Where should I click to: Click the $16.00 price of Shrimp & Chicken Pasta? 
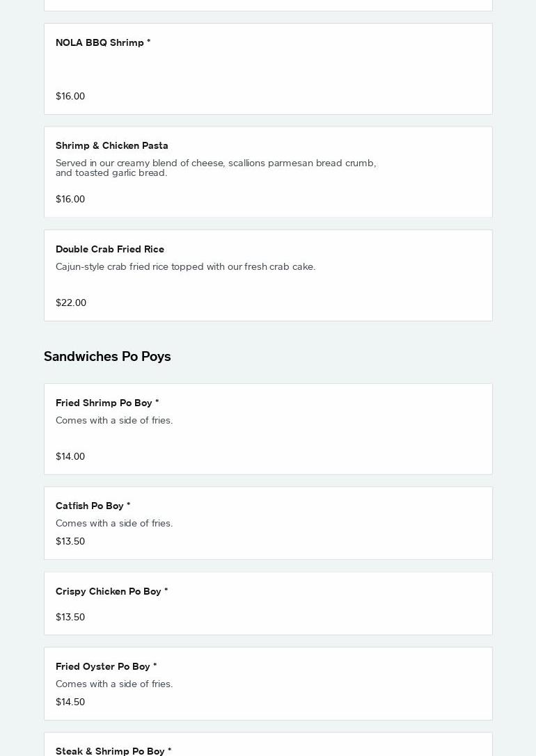pyautogui.click(x=70, y=199)
